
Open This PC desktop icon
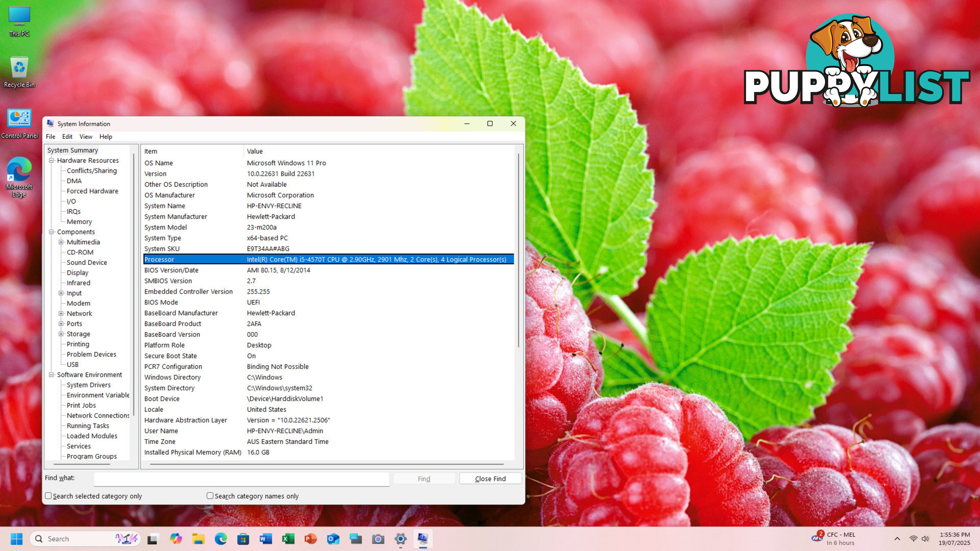click(x=19, y=21)
